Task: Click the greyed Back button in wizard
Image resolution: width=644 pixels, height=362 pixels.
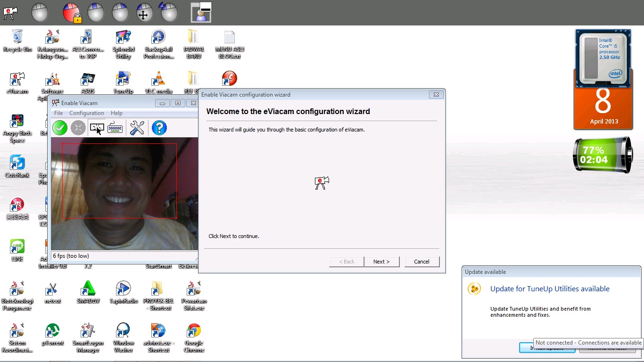Action: pos(347,262)
